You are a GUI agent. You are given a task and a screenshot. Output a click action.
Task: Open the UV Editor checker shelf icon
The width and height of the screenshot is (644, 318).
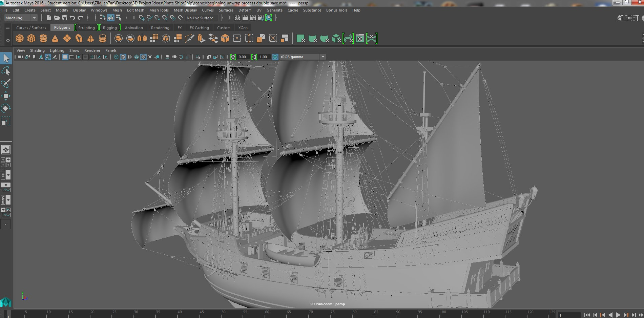360,39
